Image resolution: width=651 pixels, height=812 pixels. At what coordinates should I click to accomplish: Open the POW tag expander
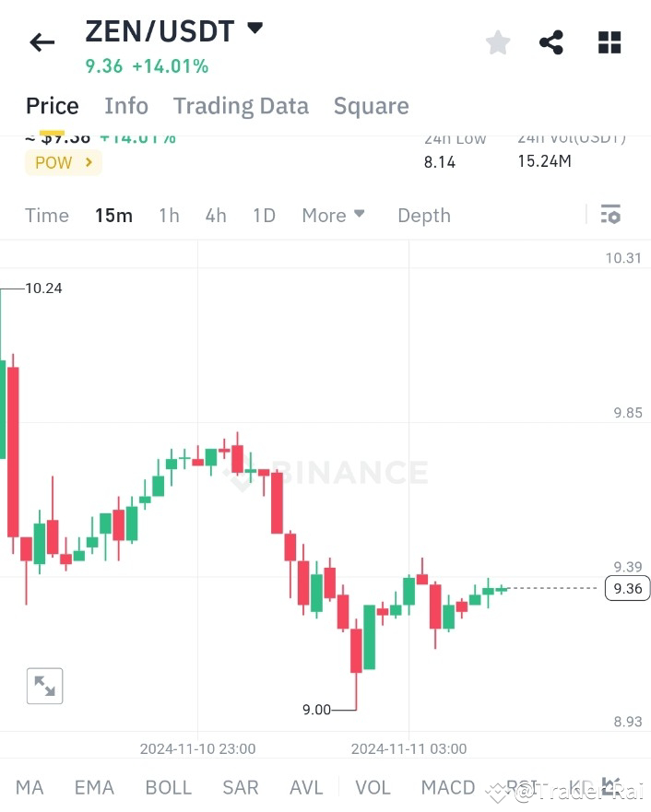63,162
